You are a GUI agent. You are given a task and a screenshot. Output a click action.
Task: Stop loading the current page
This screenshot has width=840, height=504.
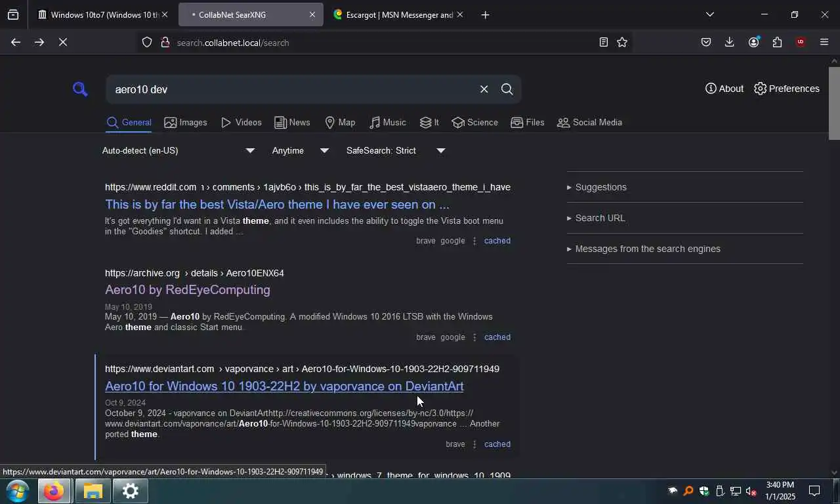coord(63,42)
